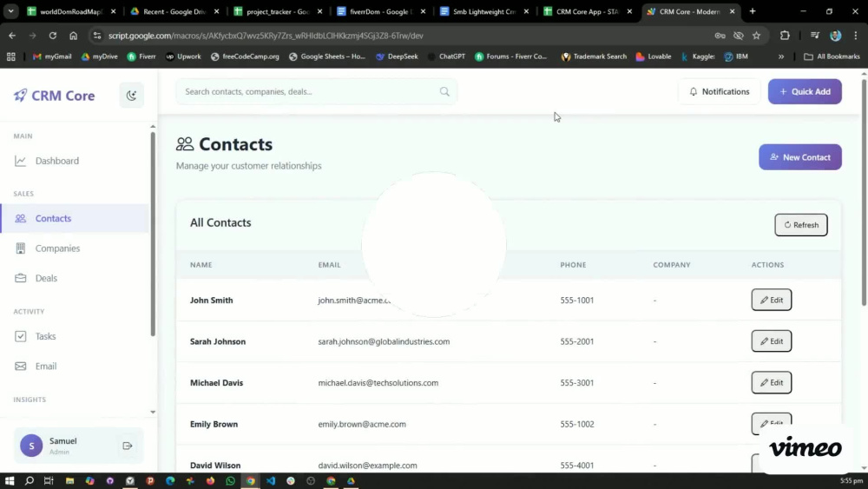Open the Fiverr bookmark
Screen dimensions: 868x489
(141, 56)
